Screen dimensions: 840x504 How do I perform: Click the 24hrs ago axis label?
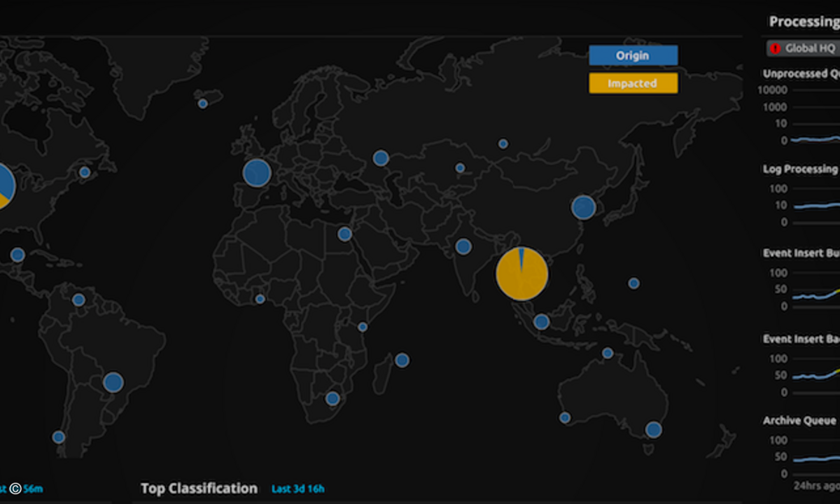[x=816, y=484]
